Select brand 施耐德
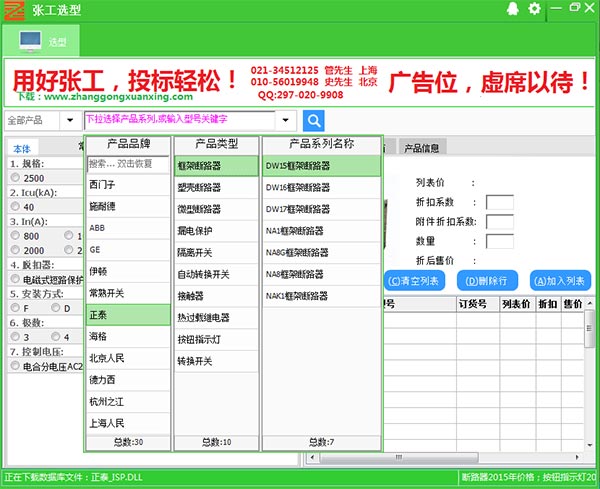Viewport: 600px width, 489px height. coord(128,207)
